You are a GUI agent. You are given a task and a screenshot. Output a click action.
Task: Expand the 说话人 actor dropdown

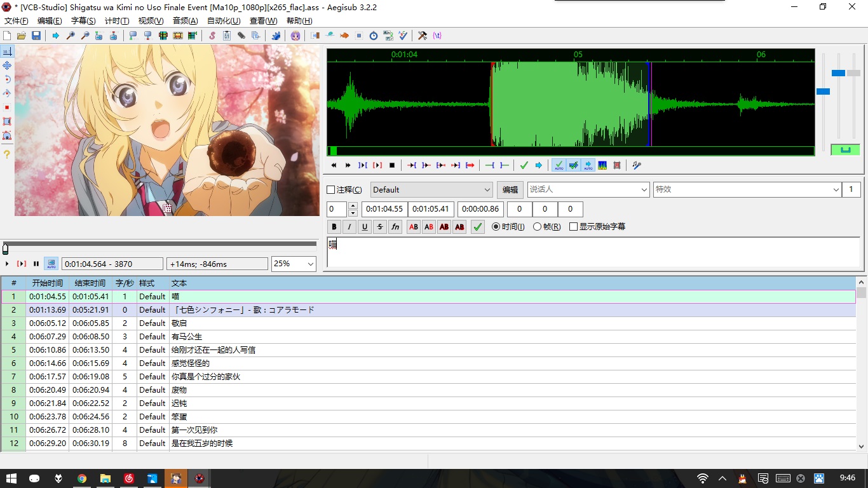click(x=644, y=189)
